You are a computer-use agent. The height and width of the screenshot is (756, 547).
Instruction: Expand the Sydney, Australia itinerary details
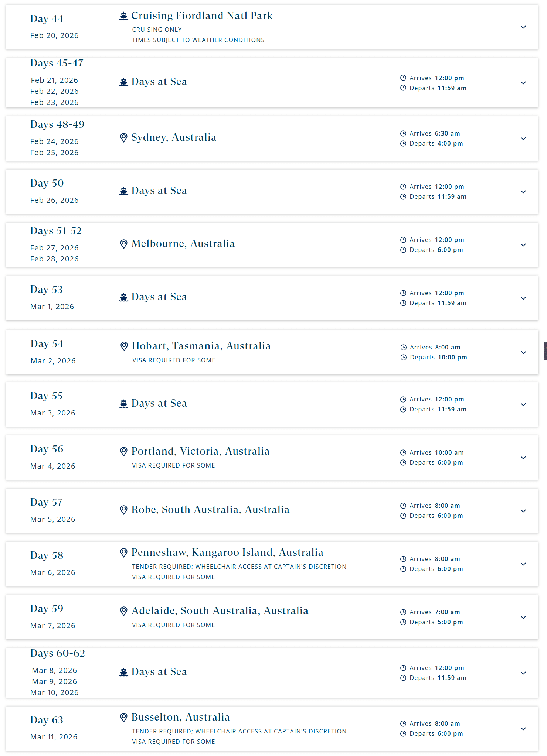523,139
